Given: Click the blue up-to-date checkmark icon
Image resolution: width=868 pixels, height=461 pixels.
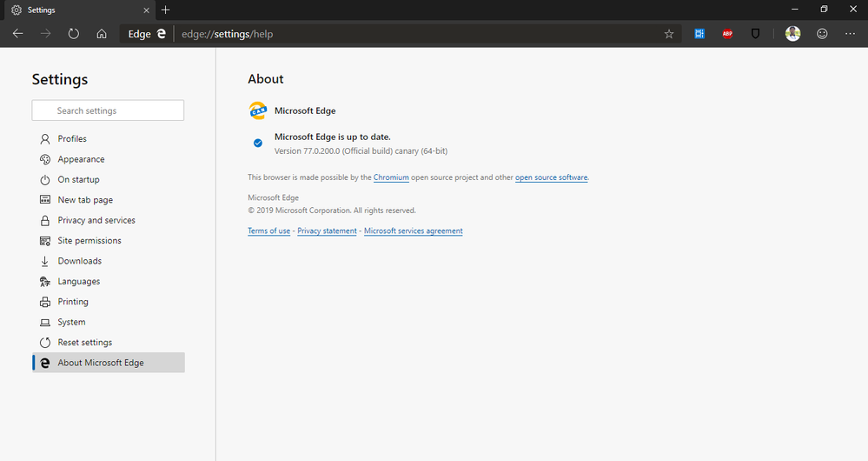Looking at the screenshot, I should click(258, 143).
